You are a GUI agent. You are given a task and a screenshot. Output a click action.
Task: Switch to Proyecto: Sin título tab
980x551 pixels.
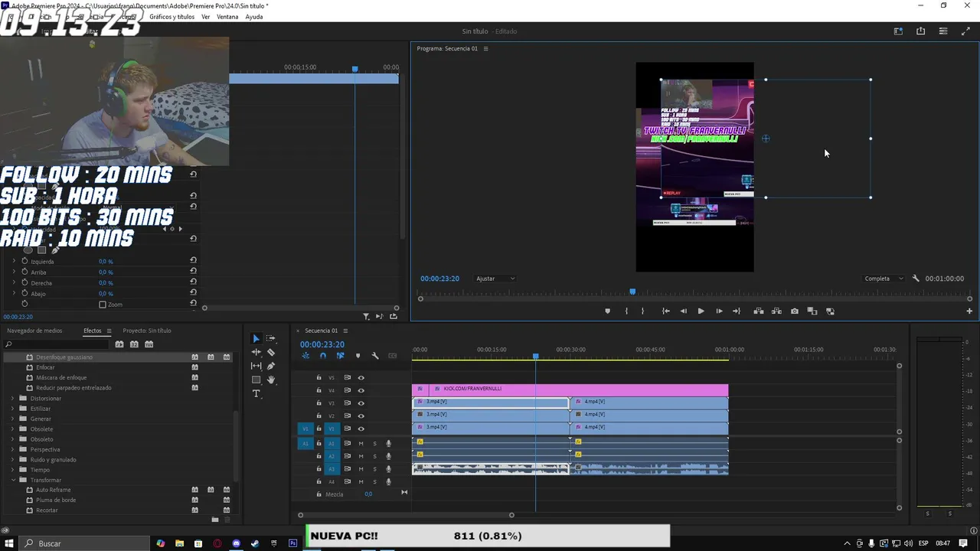coord(147,331)
